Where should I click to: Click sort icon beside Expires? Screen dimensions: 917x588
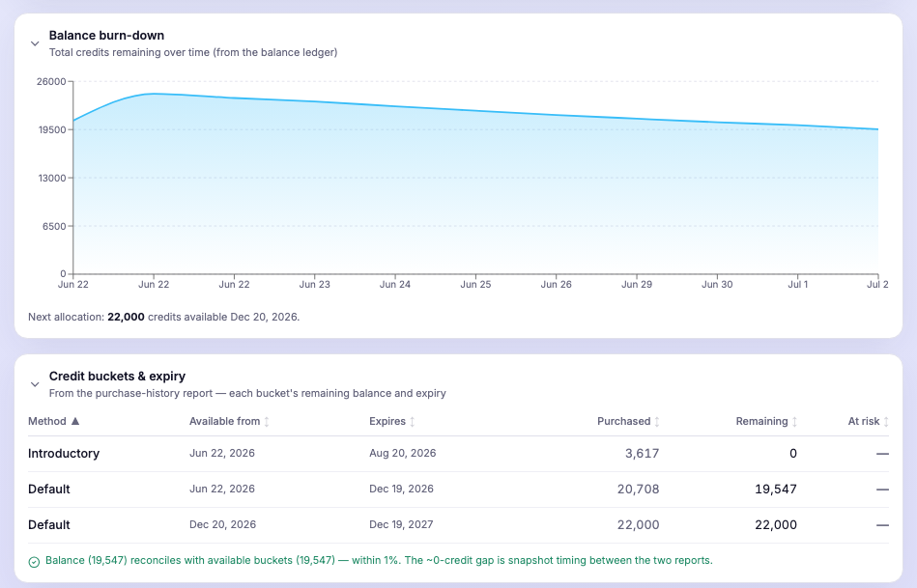pos(413,421)
